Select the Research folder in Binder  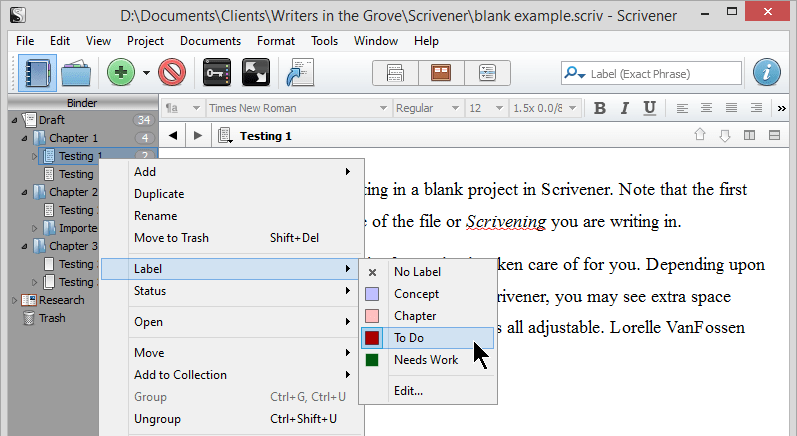[x=62, y=300]
